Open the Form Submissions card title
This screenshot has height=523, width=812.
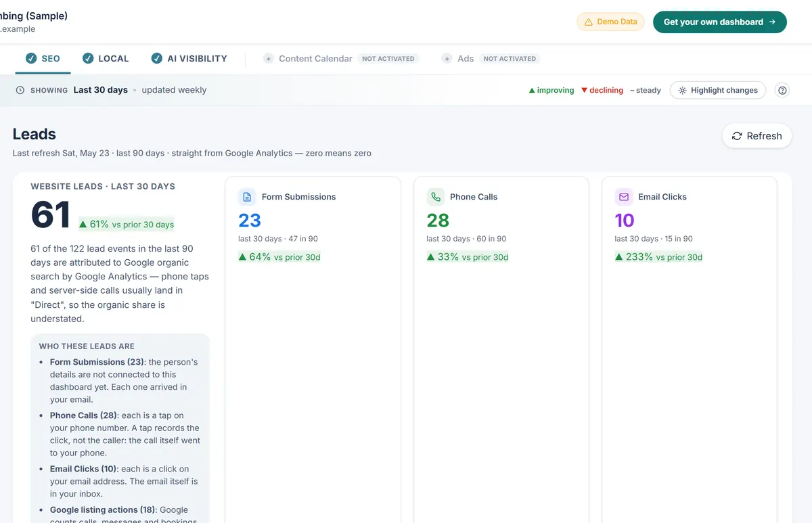[x=298, y=197]
